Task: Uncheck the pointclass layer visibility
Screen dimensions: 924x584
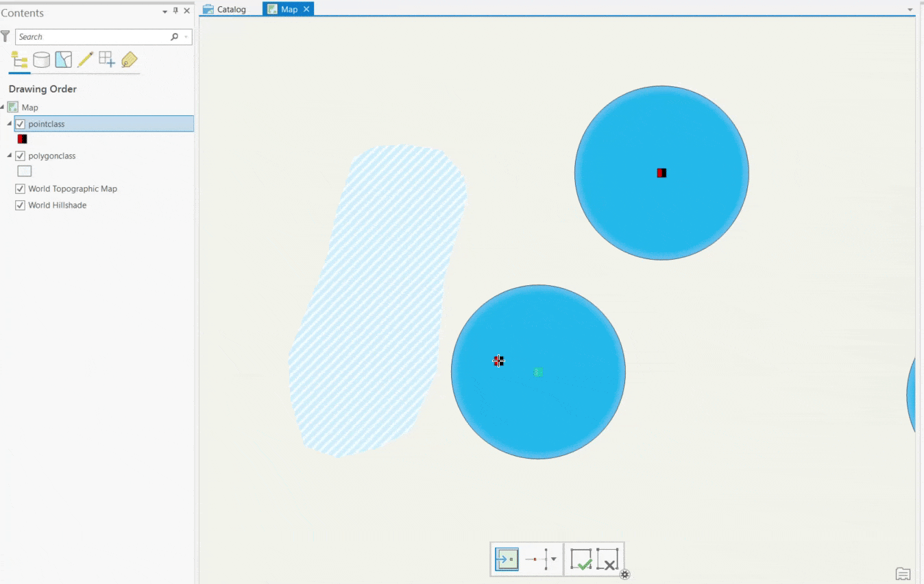Action: tap(21, 124)
